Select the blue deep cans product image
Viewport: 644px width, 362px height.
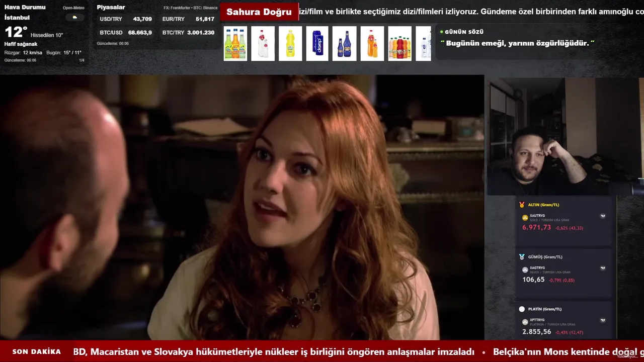(317, 44)
